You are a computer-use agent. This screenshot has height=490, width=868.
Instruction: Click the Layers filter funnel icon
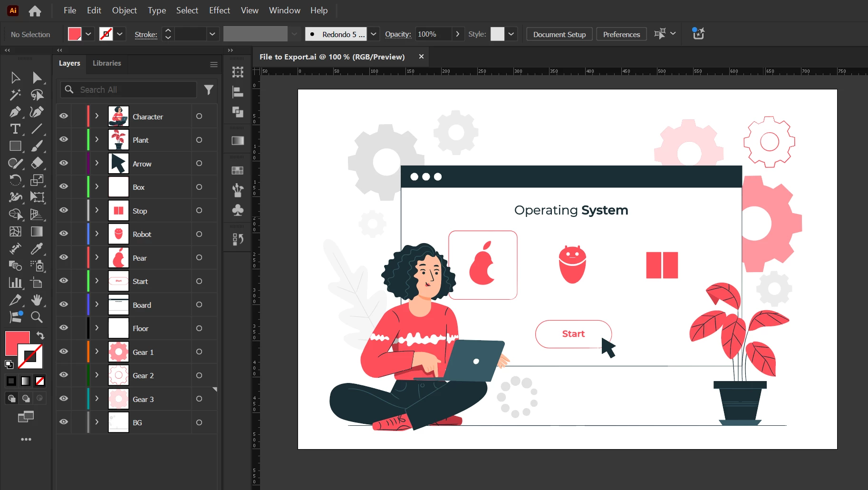(209, 89)
